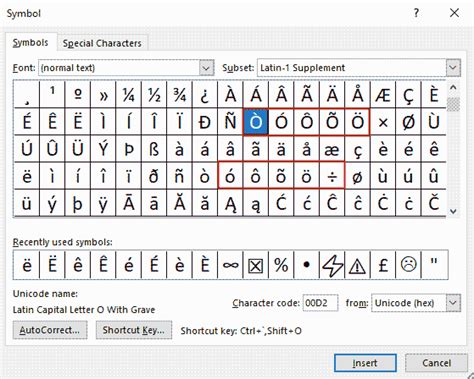Viewport: 474px width, 379px height.
Task: Select the lowercase æ symbol
Action: [332, 149]
